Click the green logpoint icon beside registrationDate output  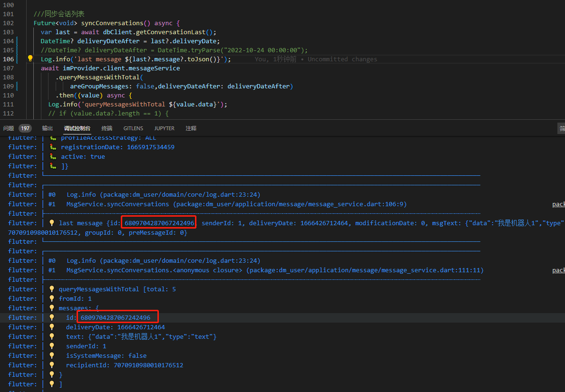coord(52,147)
